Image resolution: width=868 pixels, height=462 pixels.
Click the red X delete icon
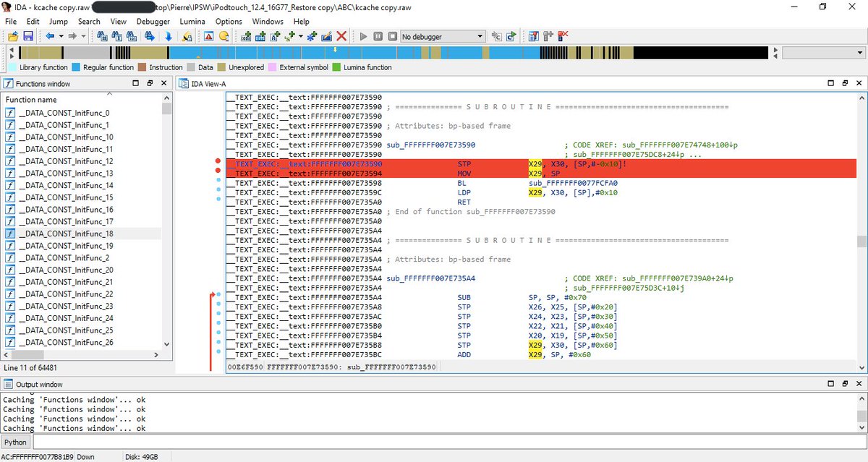pos(341,36)
